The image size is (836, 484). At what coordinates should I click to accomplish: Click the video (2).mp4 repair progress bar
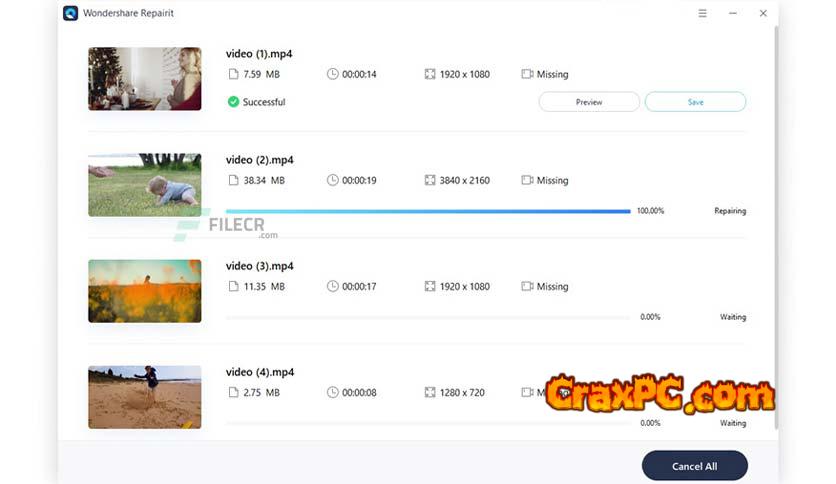(428, 211)
